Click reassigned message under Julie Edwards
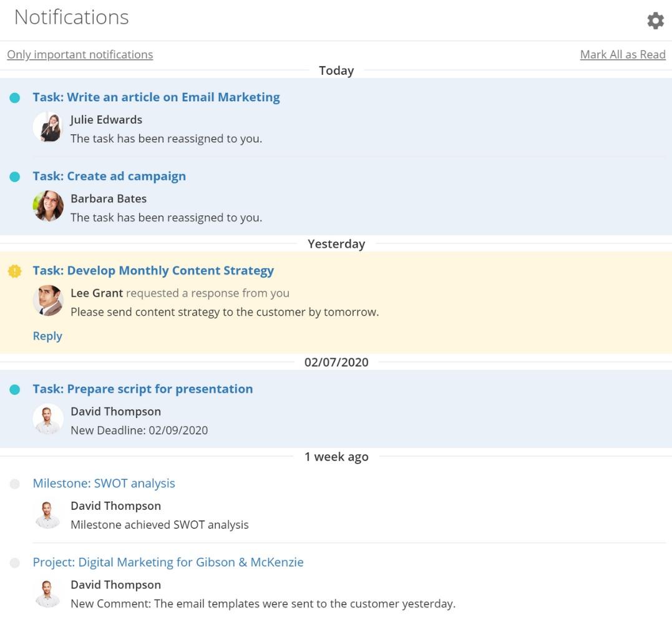672x624 pixels. tap(167, 139)
